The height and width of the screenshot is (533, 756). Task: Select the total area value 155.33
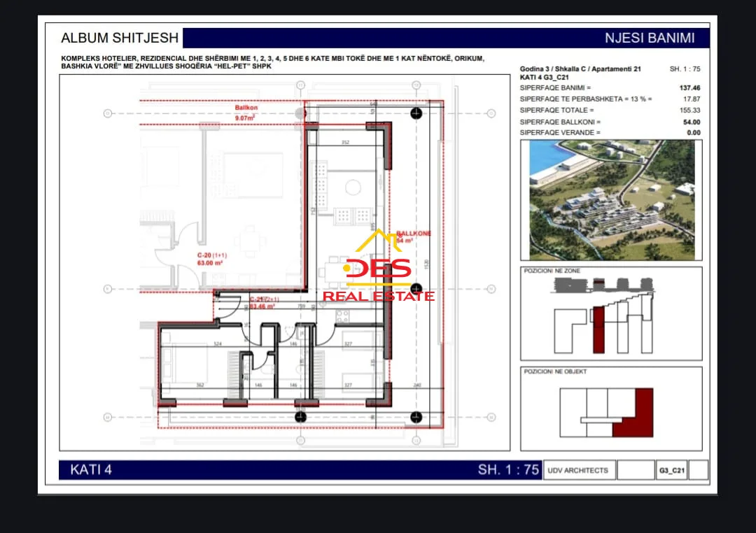(x=689, y=110)
